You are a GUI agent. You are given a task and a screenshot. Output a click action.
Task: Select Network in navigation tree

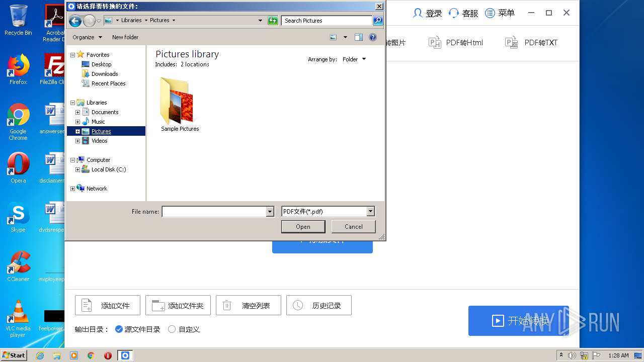coord(97,189)
